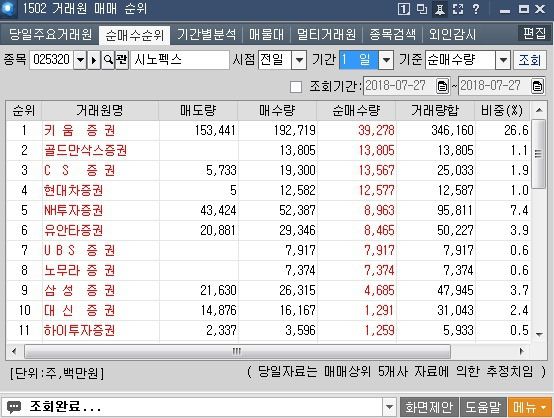Screen dimensions: 554x418
Task: Click scroll right arrow of table
Action: point(522,351)
